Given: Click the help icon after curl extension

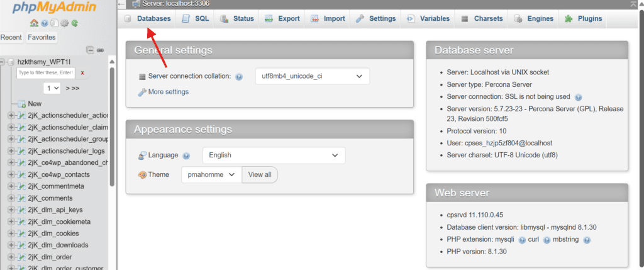Looking at the screenshot, I should [x=547, y=240].
